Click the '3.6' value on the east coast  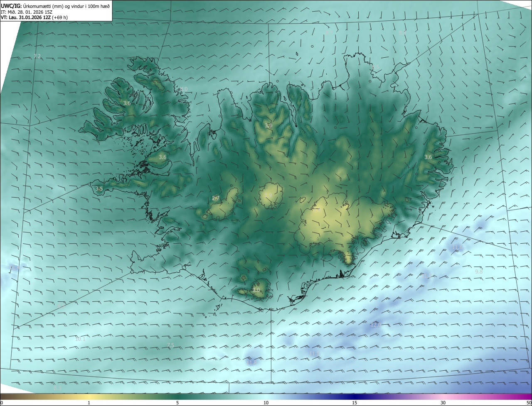(x=428, y=157)
